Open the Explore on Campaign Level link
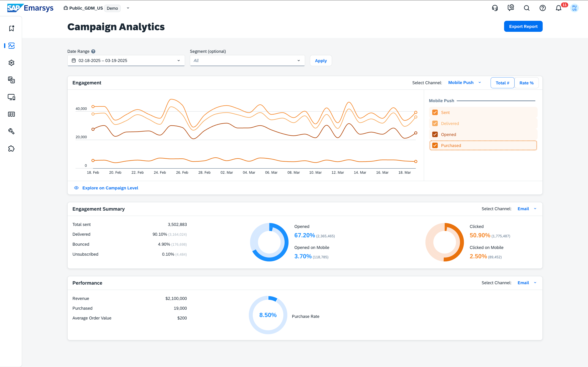The width and height of the screenshot is (588, 367). point(110,188)
